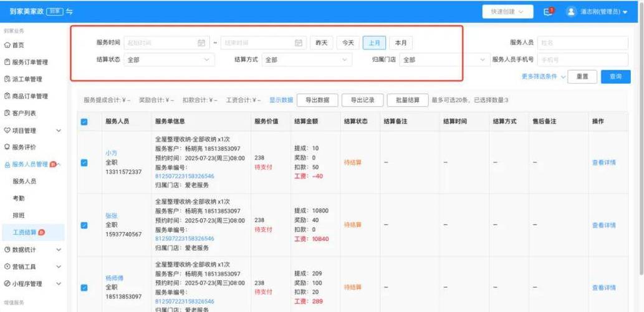Click the 重置 button
This screenshot has height=312, width=644.
pyautogui.click(x=582, y=77)
